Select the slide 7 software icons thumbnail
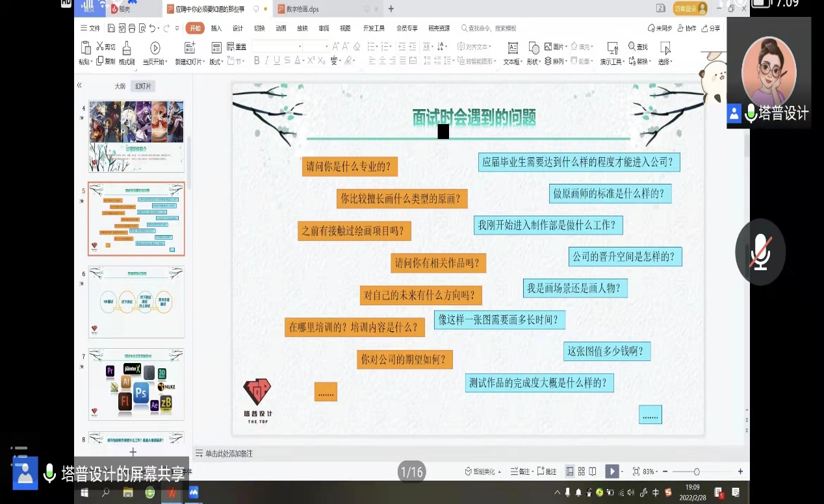Image resolution: width=824 pixels, height=504 pixels. [x=136, y=384]
